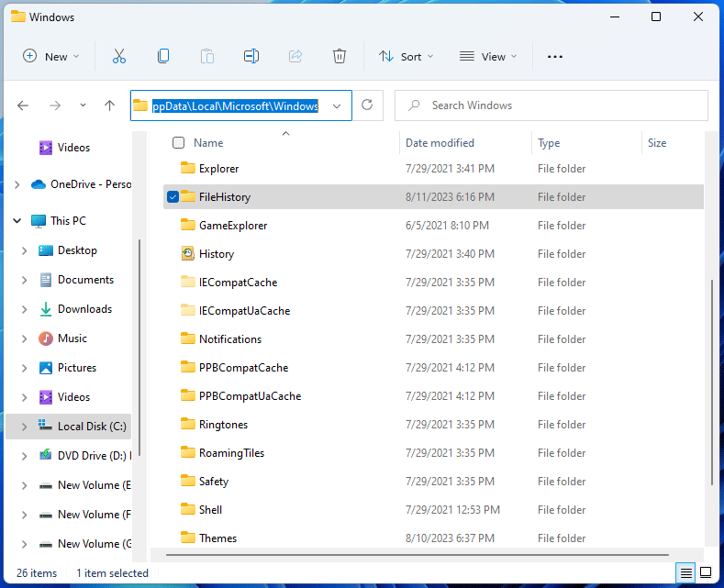This screenshot has width=724, height=588.
Task: Switch to details view layout icon
Action: click(685, 572)
